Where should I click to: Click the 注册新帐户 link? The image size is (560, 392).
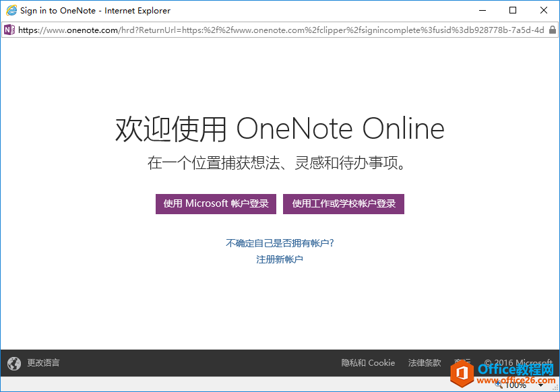(x=279, y=259)
